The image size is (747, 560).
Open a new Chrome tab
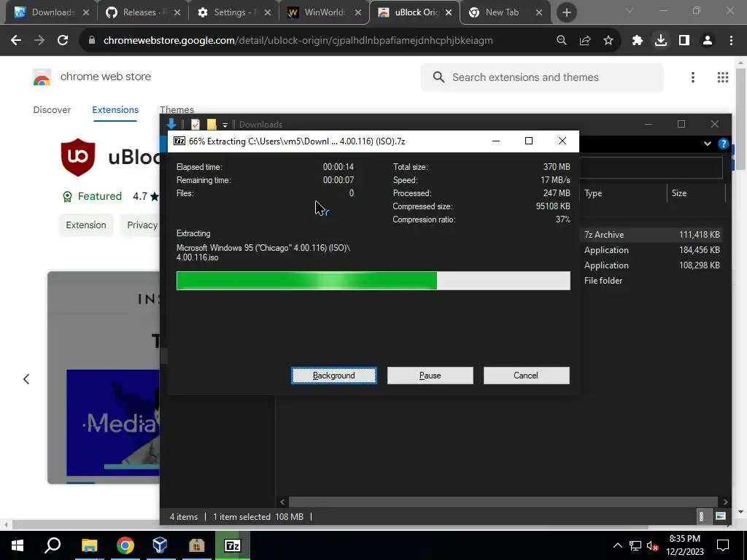tap(566, 12)
